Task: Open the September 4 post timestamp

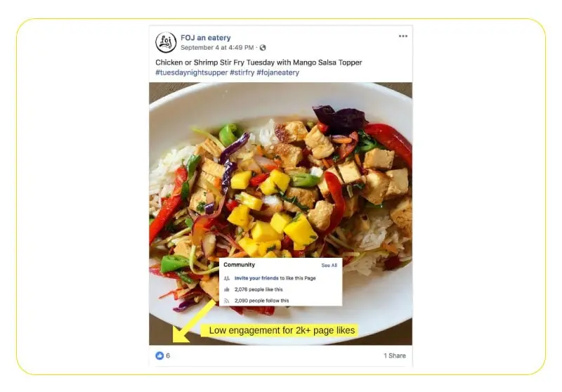Action: [217, 48]
